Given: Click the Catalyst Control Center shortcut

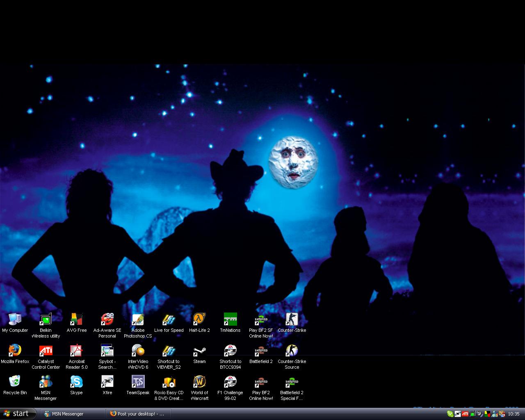Looking at the screenshot, I should tap(46, 356).
